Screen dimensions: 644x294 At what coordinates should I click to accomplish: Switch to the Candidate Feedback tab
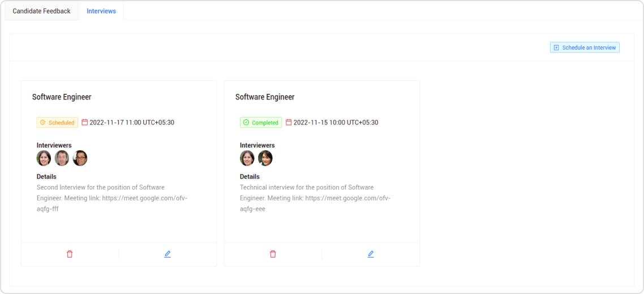(x=41, y=11)
